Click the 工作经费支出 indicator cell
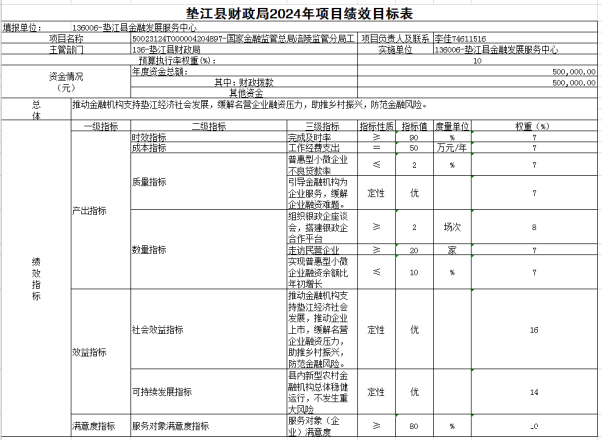Viewport: 602px width, 440px height. tap(309, 146)
